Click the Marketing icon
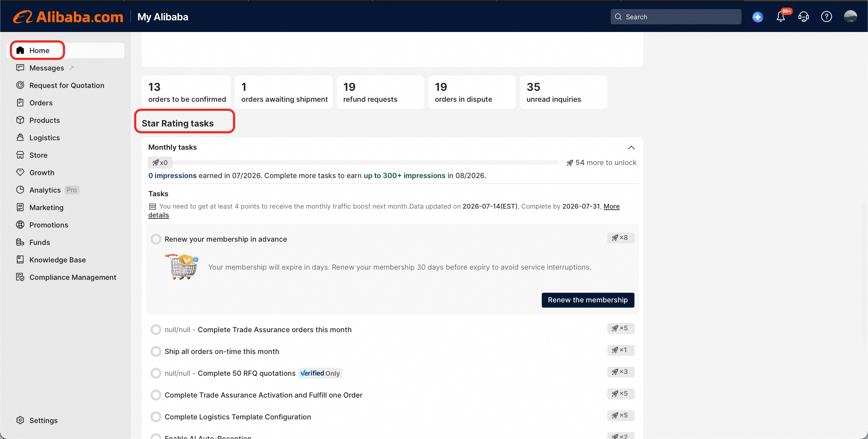The width and height of the screenshot is (868, 439). [x=20, y=208]
